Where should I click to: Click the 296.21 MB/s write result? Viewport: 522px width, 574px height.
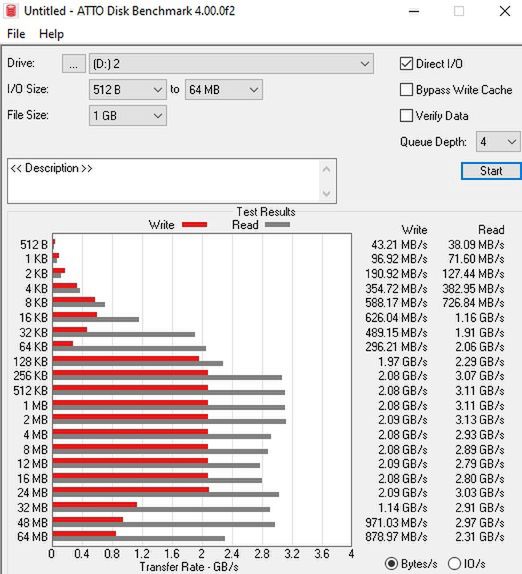point(396,347)
